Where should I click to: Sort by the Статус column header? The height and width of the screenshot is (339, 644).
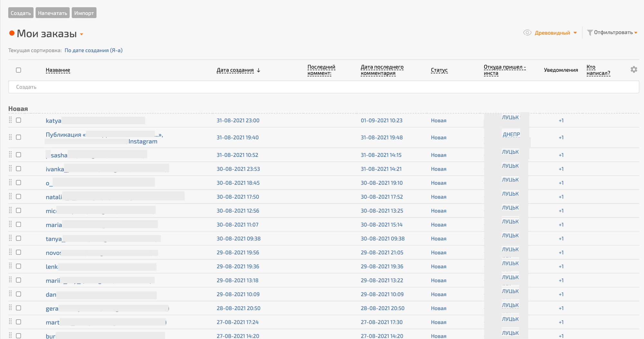(439, 70)
